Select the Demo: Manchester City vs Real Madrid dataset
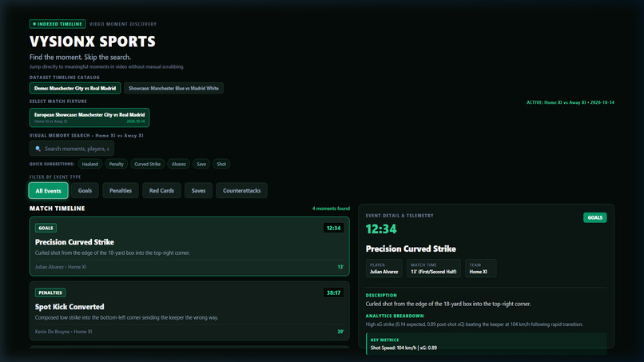This screenshot has width=644, height=362. coord(75,89)
